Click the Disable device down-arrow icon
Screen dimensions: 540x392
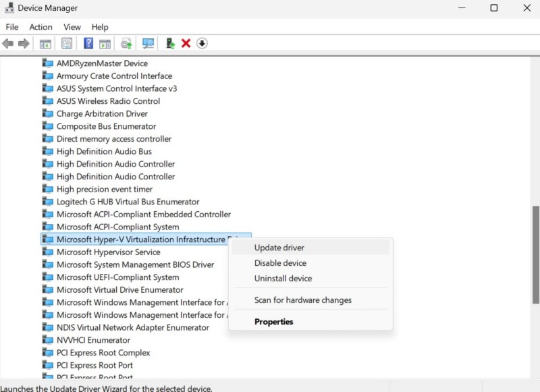tap(202, 44)
